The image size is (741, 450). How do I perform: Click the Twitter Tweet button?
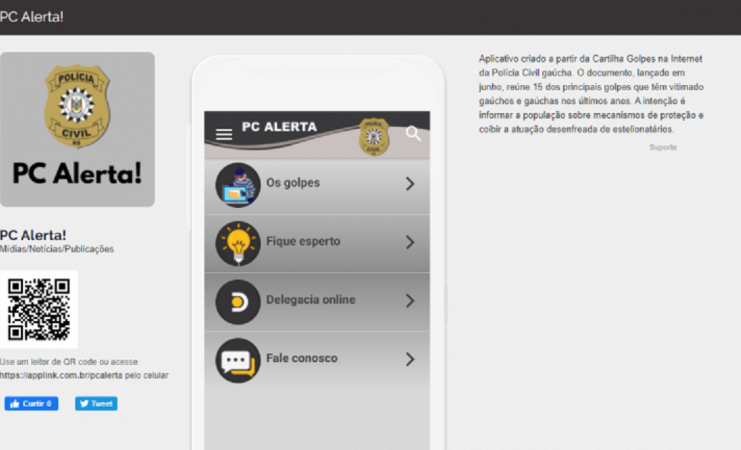(x=96, y=403)
